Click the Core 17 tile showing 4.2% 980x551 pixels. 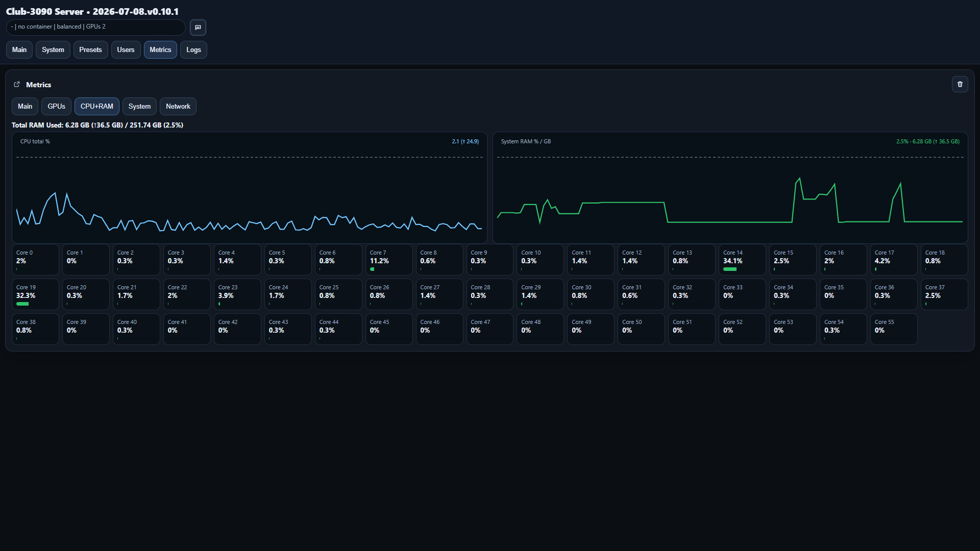894,260
